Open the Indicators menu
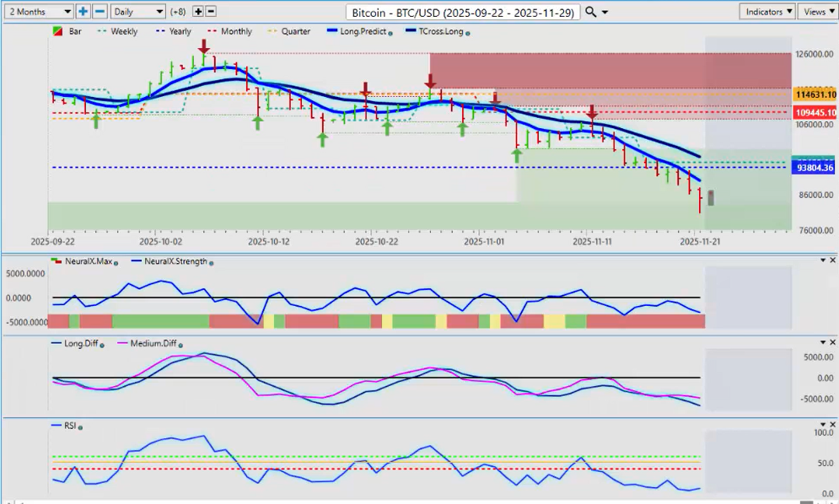 click(767, 12)
